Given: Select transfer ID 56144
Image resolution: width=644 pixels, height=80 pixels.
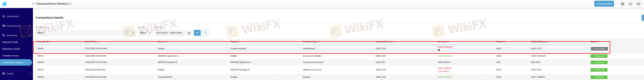Looking at the screenshot, I should (x=41, y=56).
